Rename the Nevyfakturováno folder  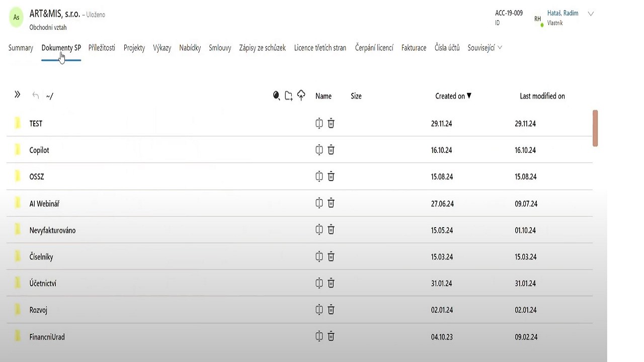click(319, 230)
